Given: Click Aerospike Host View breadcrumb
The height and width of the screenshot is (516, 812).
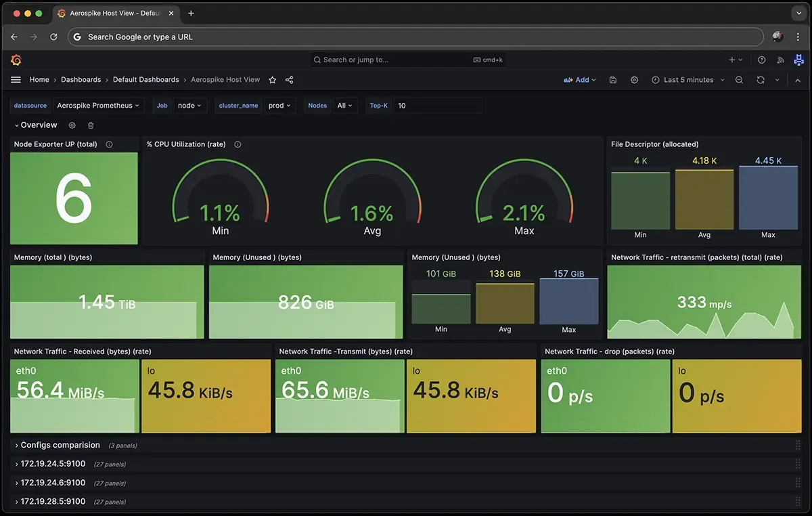Looking at the screenshot, I should (225, 80).
